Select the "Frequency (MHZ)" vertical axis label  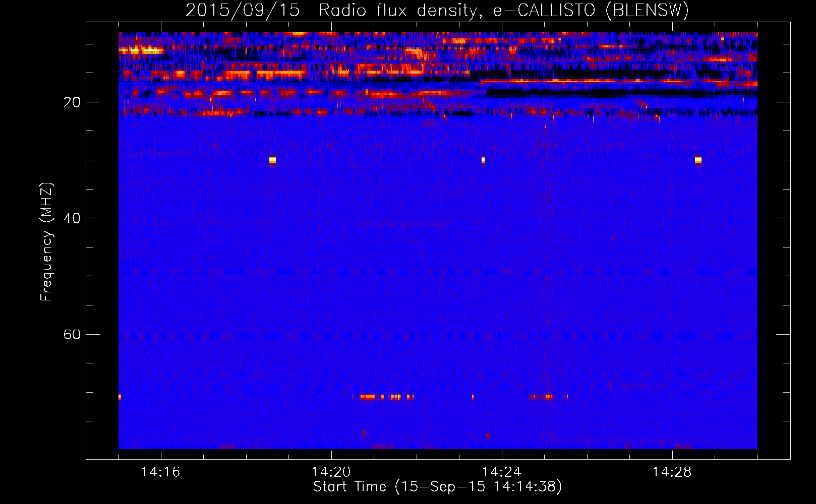pos(46,241)
